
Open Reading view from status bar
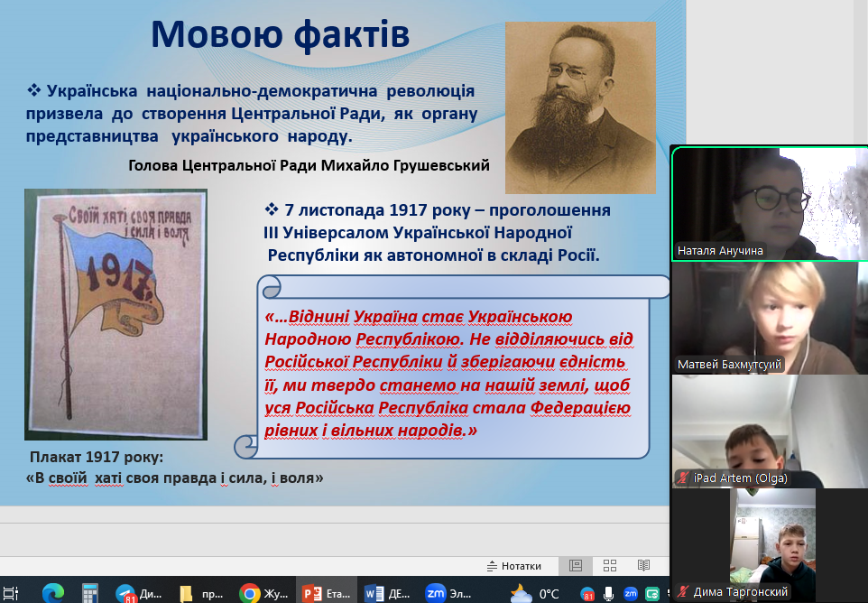[643, 566]
